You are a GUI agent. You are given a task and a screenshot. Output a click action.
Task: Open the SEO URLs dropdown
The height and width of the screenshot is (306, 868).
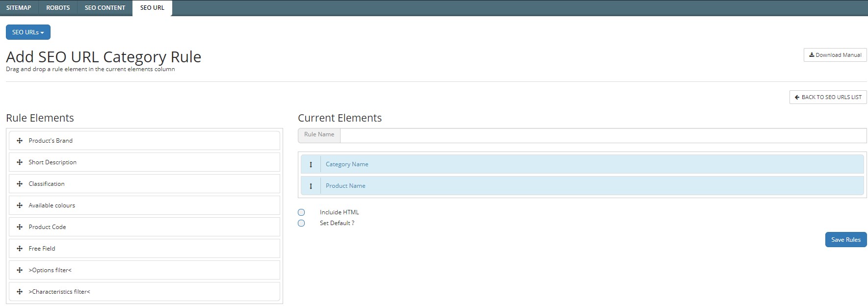coord(28,32)
